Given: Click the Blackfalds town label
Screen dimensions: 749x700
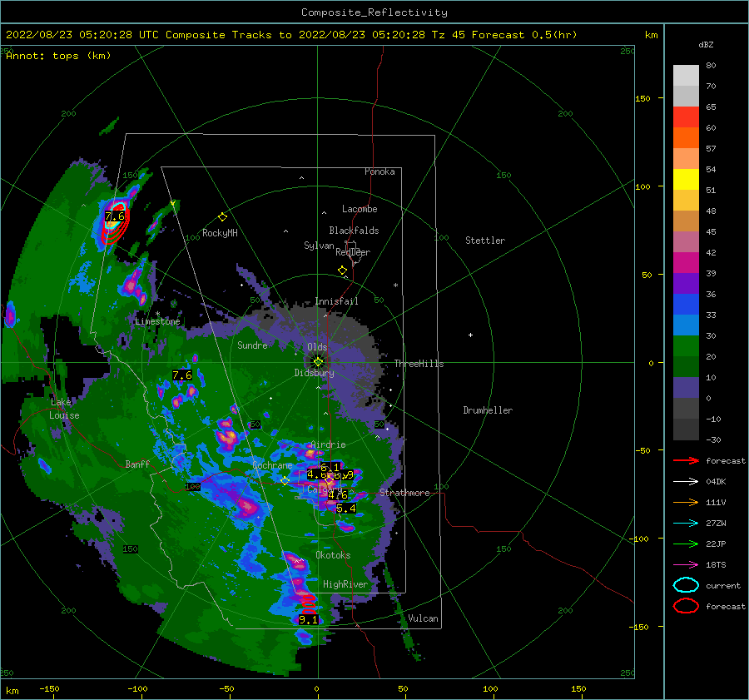Looking at the screenshot, I should click(x=354, y=231).
